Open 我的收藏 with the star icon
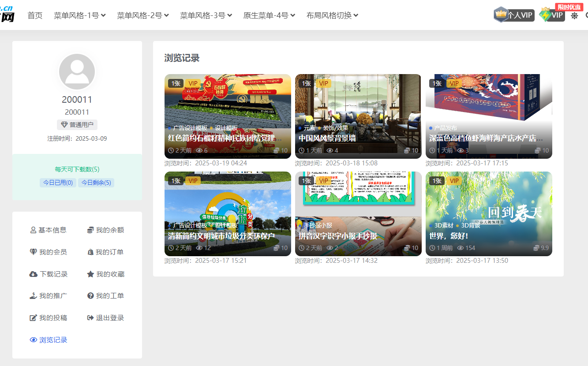This screenshot has height=366, width=588. click(105, 274)
